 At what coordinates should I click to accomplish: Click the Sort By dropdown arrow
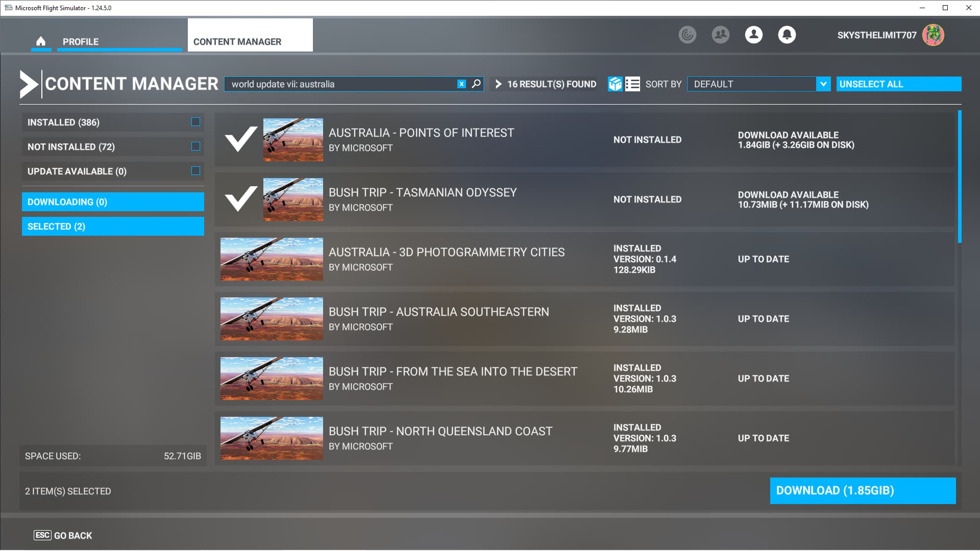point(823,84)
